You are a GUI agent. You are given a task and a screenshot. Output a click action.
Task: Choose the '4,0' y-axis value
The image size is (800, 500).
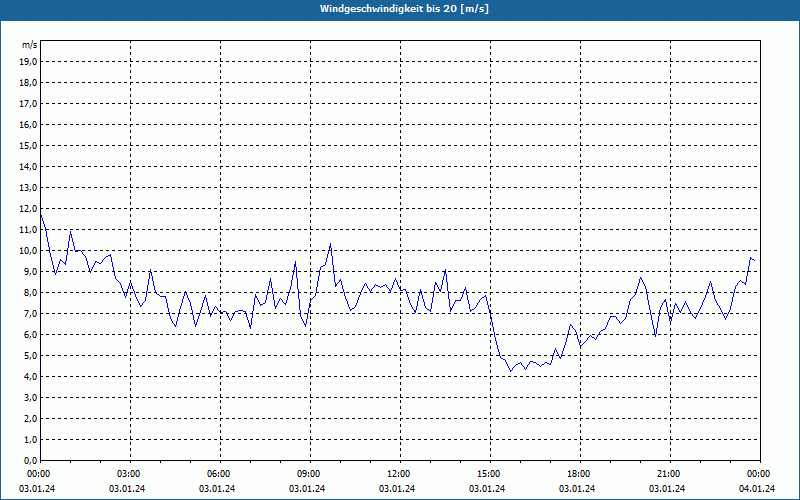pyautogui.click(x=30, y=377)
